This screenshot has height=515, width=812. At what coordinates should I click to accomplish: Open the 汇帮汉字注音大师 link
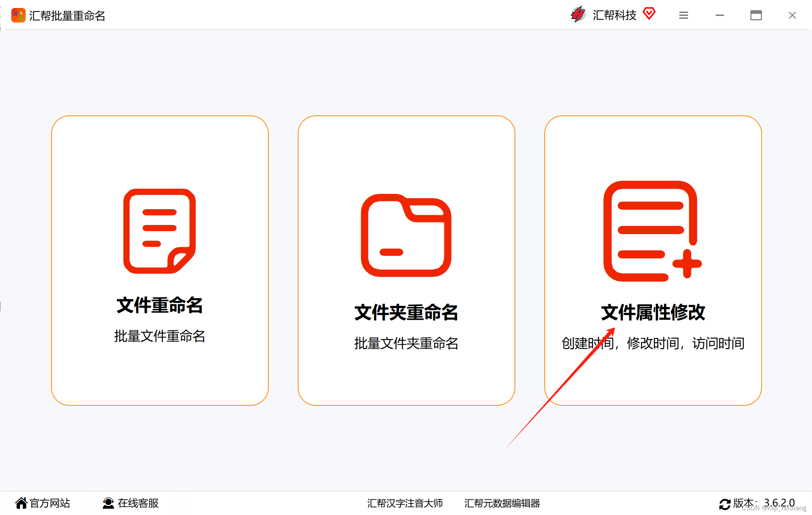coord(405,503)
